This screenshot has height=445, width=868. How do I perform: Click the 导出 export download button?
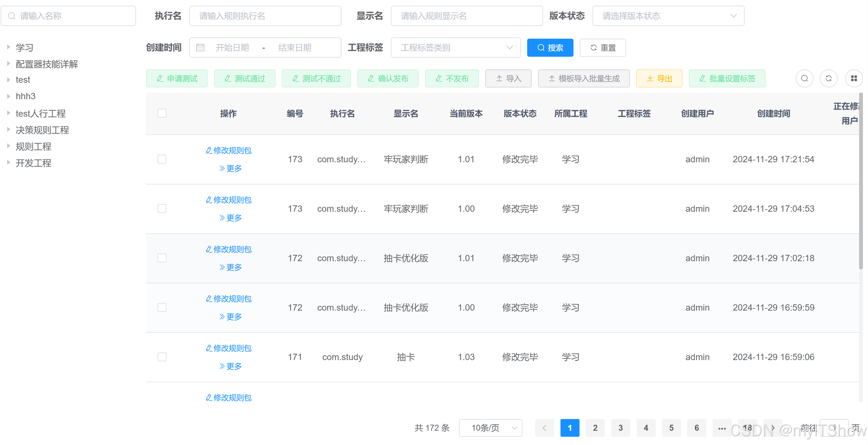point(659,79)
